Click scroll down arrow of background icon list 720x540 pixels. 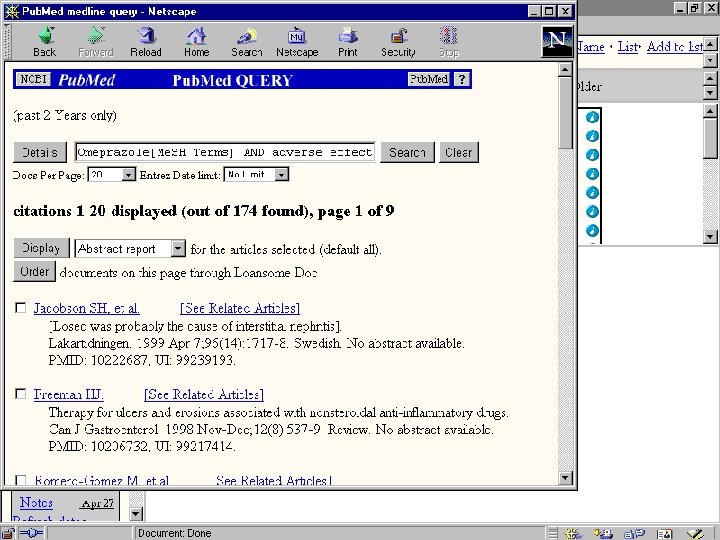[x=710, y=237]
